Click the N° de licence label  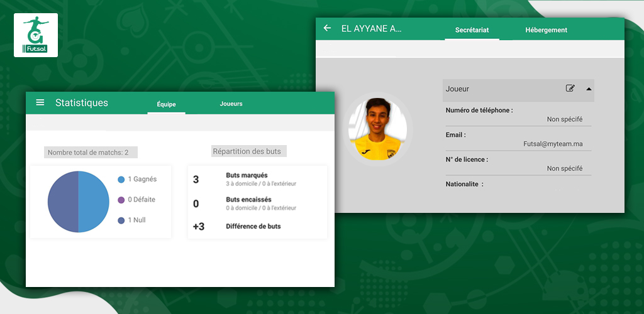click(x=467, y=160)
